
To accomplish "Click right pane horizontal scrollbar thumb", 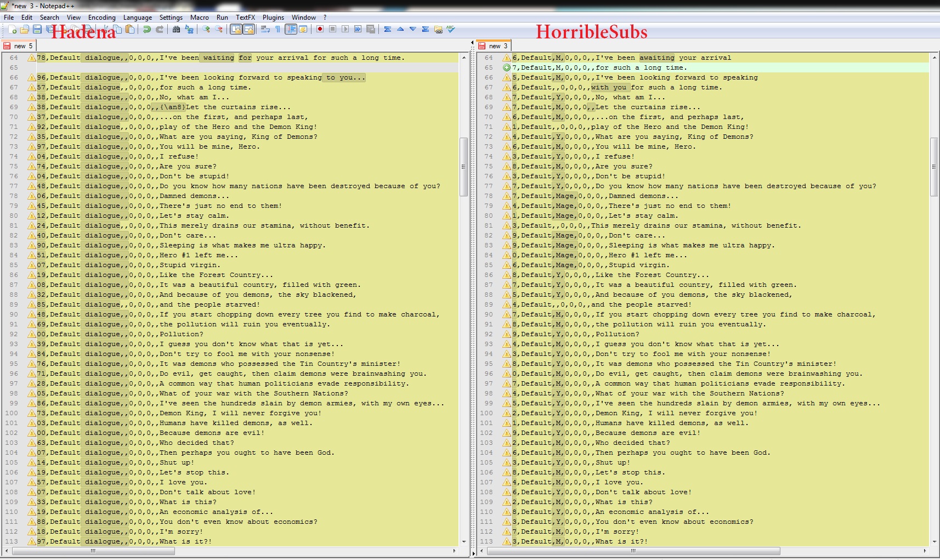I will click(x=633, y=551).
